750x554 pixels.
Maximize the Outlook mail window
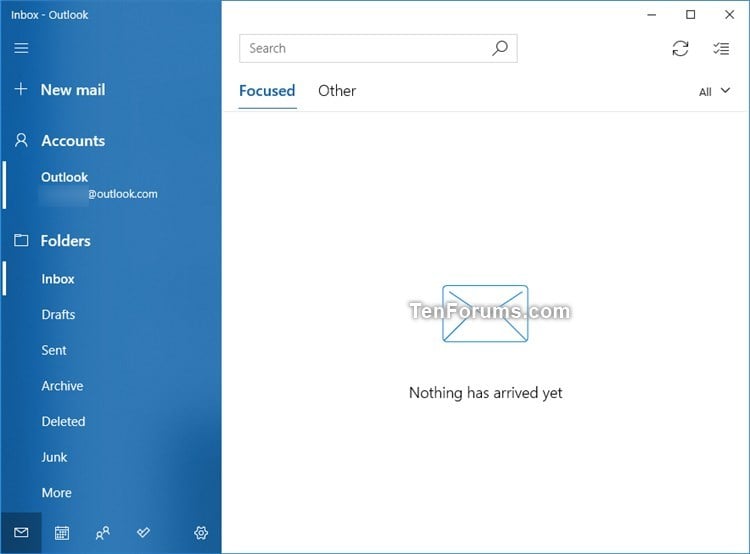point(690,15)
